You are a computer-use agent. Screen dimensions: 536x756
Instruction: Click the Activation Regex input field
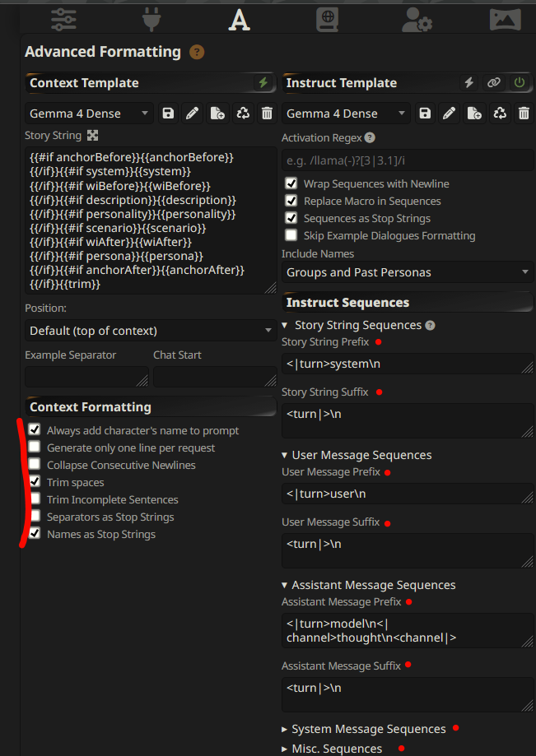click(408, 160)
